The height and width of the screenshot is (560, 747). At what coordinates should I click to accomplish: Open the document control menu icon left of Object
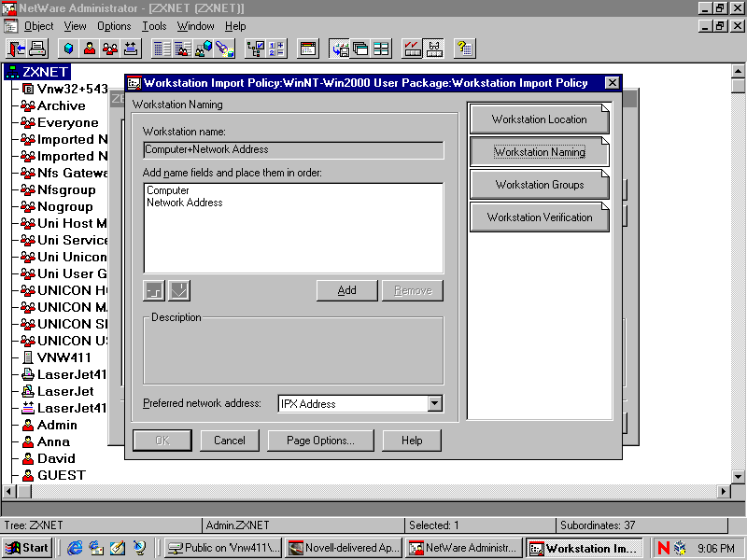click(x=10, y=26)
